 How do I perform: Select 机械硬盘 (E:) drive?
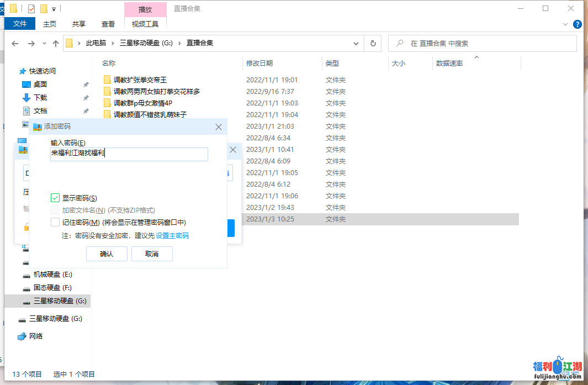52,275
